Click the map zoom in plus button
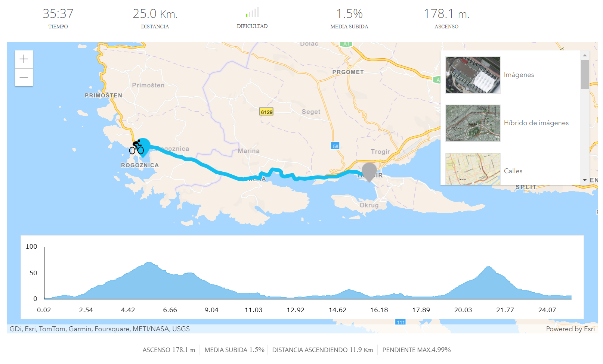Viewport: 603px width, 364px height. pos(24,59)
